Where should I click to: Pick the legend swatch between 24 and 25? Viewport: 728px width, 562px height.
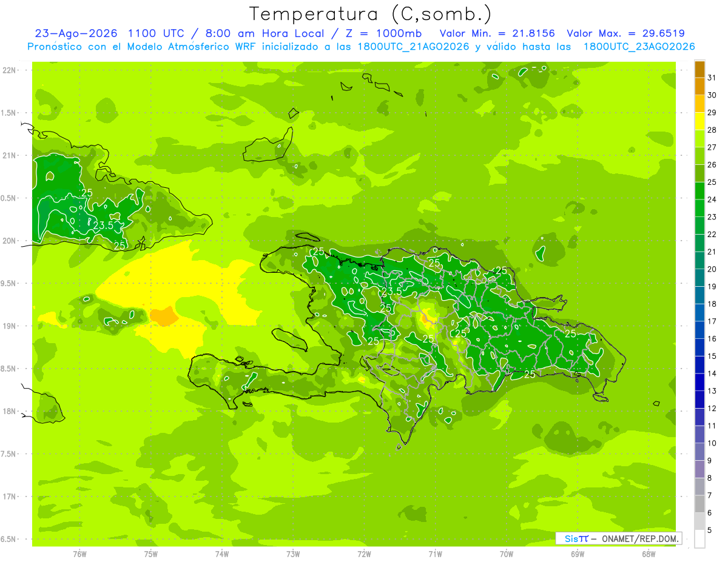699,190
